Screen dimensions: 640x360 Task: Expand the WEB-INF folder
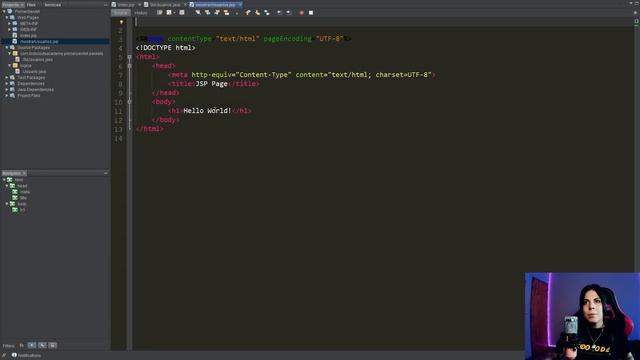click(x=10, y=29)
